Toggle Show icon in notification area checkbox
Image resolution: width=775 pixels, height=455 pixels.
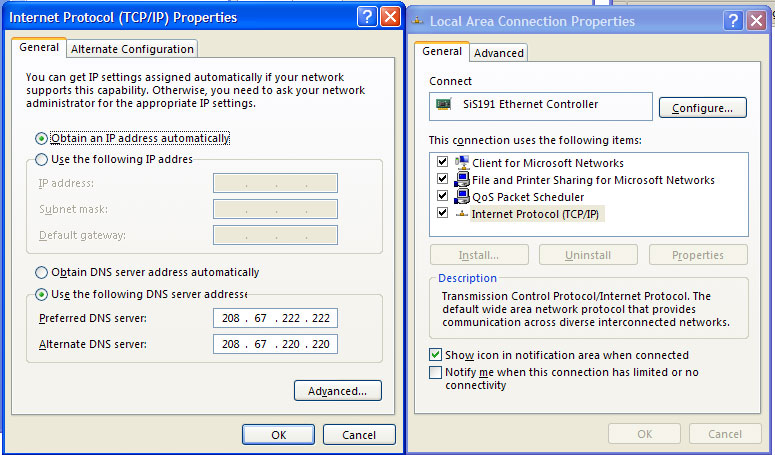click(435, 355)
